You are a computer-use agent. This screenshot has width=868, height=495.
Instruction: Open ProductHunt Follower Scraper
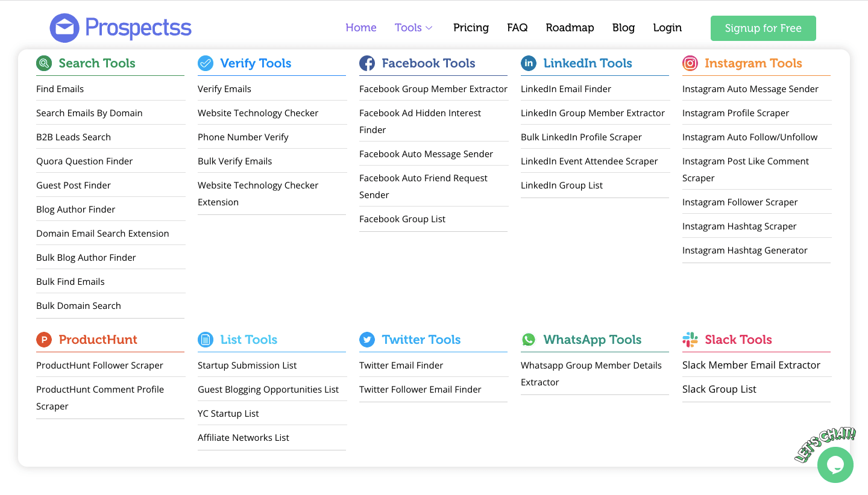tap(99, 366)
